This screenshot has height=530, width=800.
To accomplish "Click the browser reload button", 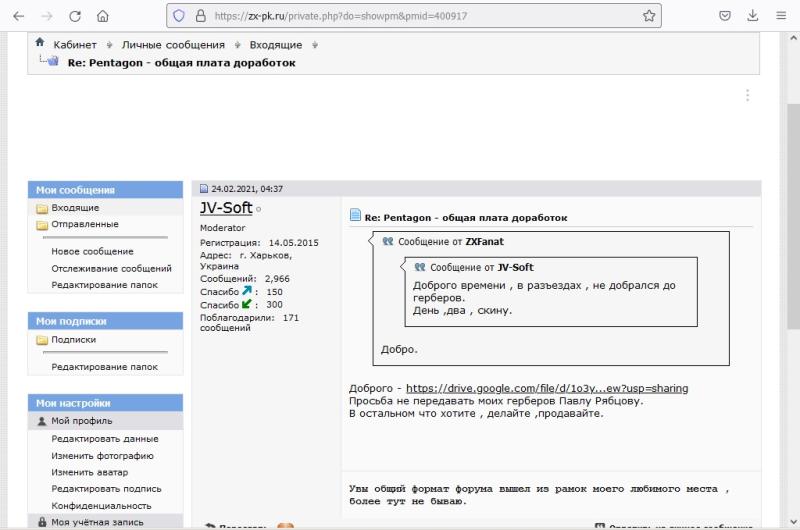I will pyautogui.click(x=75, y=16).
